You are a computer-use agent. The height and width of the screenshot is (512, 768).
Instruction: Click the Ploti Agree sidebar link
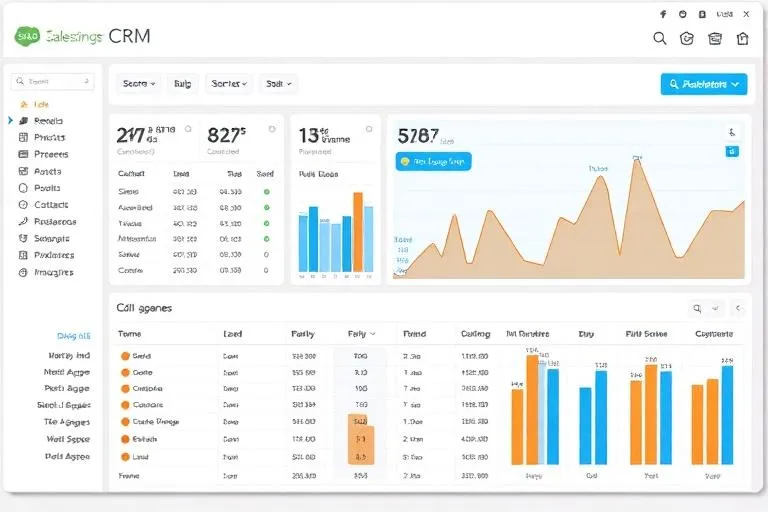[67, 456]
